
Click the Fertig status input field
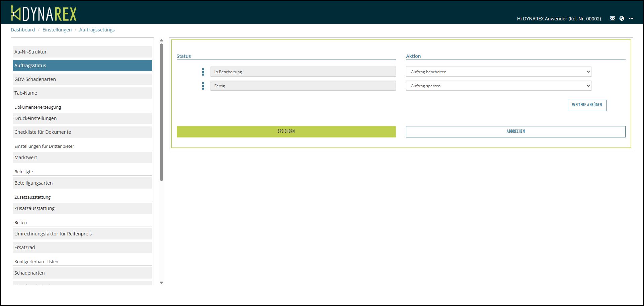[303, 86]
